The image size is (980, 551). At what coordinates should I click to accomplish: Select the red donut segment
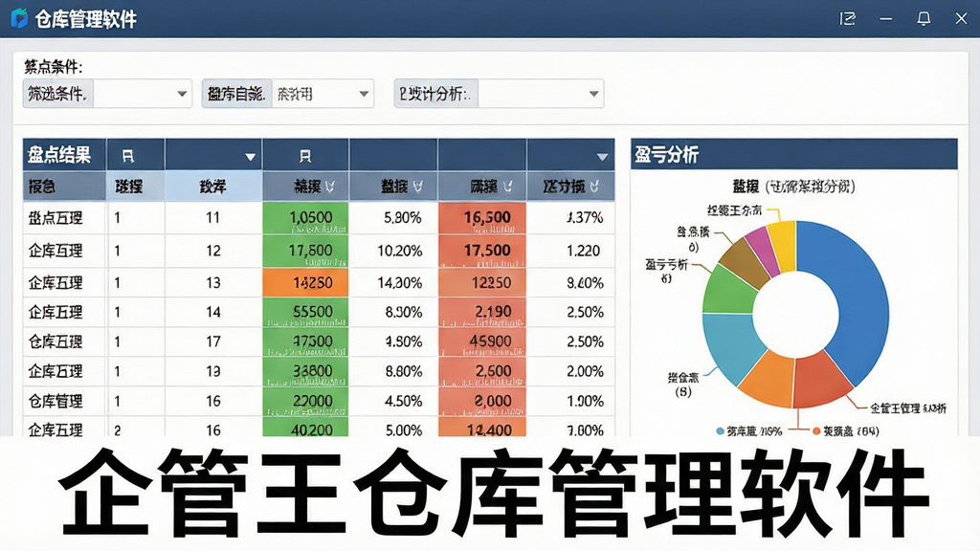tap(820, 379)
